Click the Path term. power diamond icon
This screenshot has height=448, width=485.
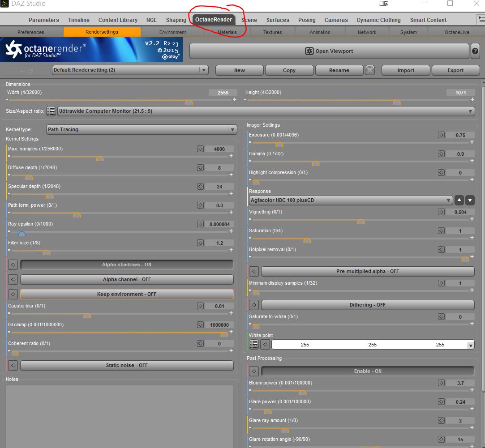click(x=200, y=205)
